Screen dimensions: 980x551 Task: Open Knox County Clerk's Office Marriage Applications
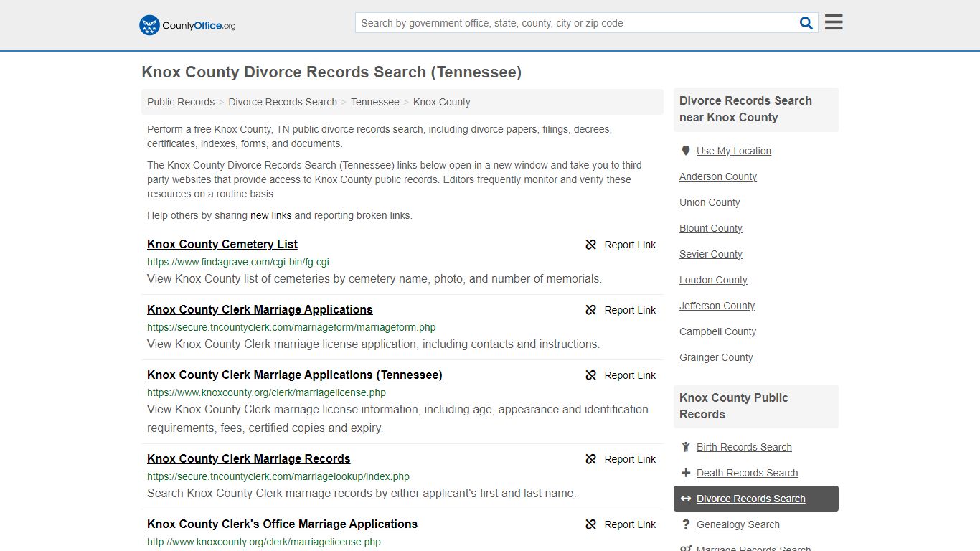pyautogui.click(x=283, y=524)
